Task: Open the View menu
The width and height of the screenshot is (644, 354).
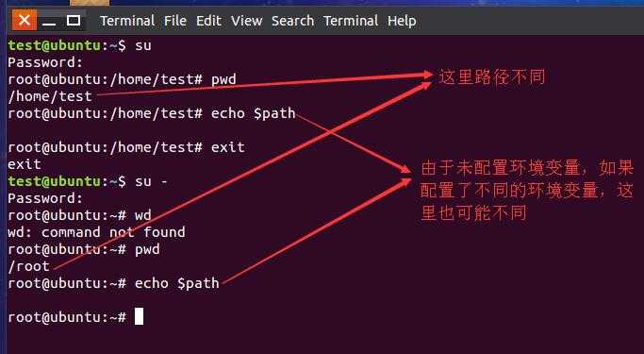Action: pyautogui.click(x=246, y=21)
